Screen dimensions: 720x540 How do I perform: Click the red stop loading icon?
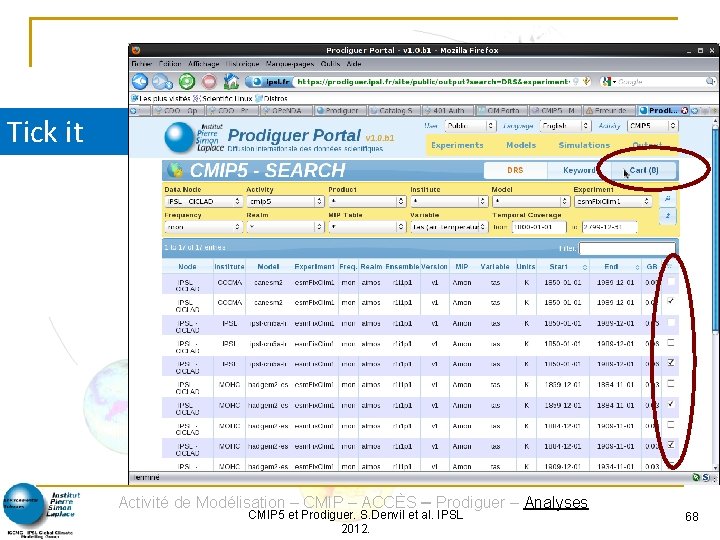209,82
